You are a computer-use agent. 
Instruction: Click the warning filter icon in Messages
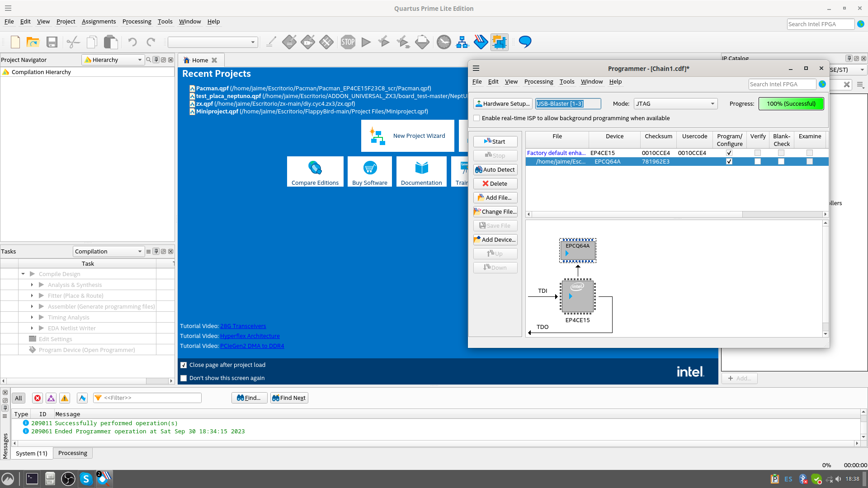[x=65, y=398]
